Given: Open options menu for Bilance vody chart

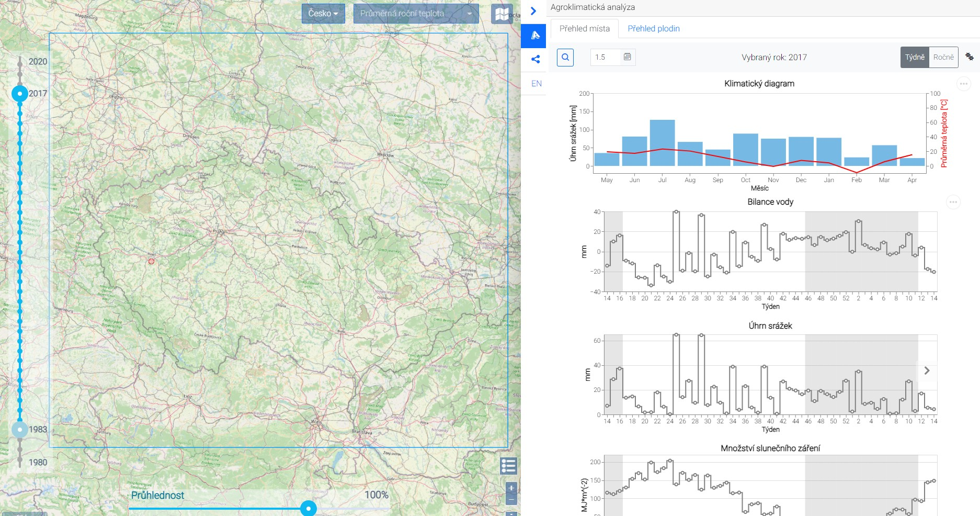Looking at the screenshot, I should [953, 202].
